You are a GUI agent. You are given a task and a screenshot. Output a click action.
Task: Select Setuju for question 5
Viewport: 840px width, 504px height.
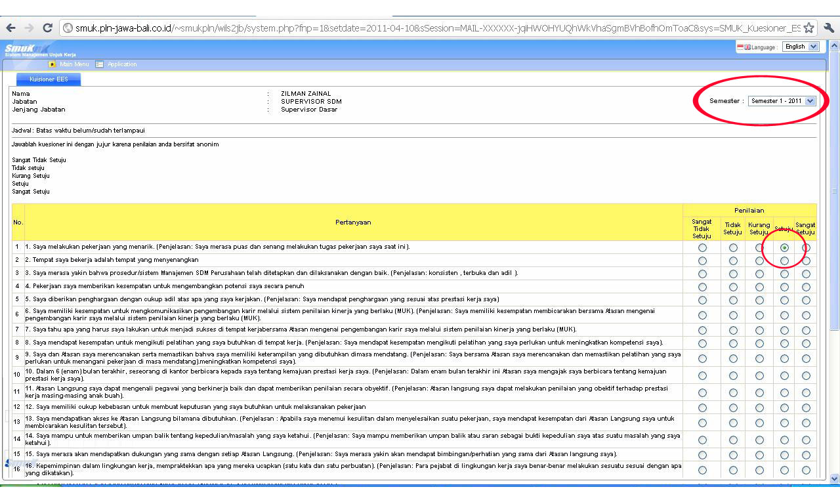[784, 300]
